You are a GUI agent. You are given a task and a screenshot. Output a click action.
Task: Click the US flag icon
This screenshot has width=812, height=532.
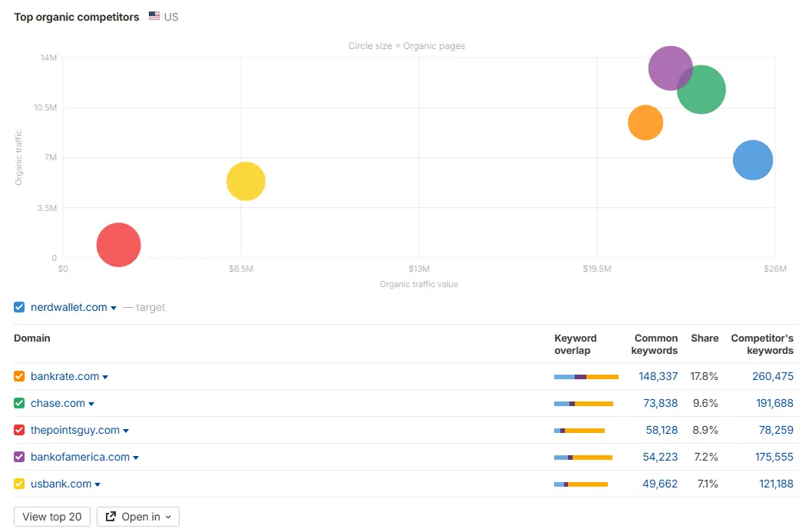153,16
